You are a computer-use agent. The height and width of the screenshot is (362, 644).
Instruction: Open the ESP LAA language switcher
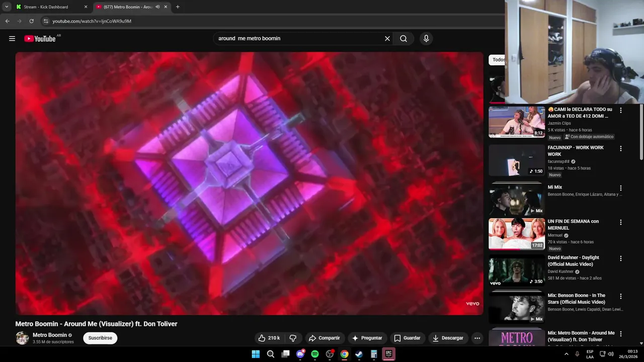(590, 354)
